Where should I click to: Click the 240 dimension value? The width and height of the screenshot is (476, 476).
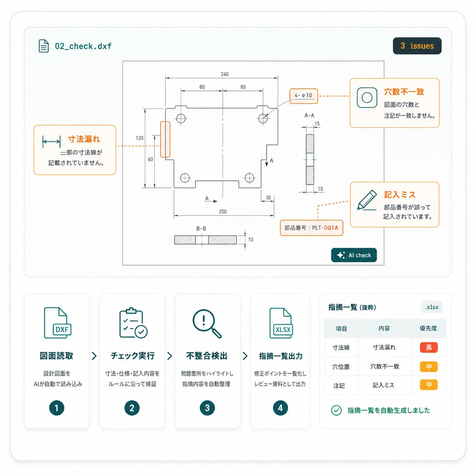point(225,74)
